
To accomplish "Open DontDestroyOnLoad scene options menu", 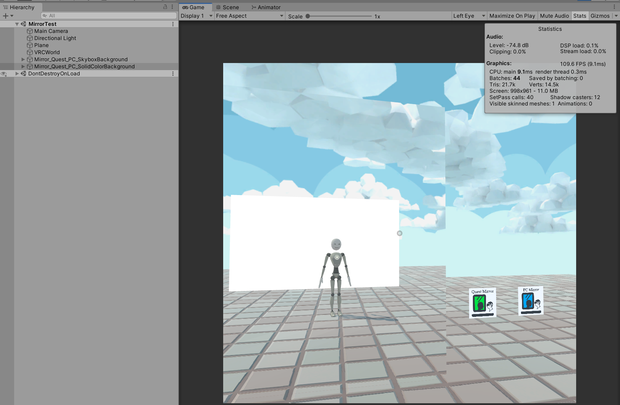I will pyautogui.click(x=173, y=74).
